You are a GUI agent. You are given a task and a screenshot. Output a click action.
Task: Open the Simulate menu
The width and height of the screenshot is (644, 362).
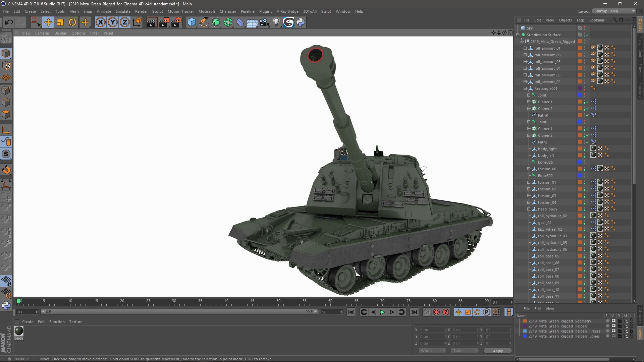[122, 11]
